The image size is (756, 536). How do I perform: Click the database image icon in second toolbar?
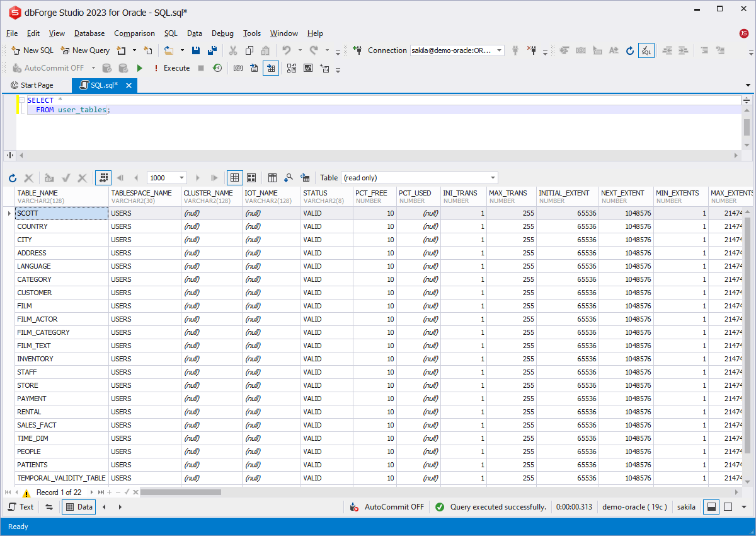(308, 68)
